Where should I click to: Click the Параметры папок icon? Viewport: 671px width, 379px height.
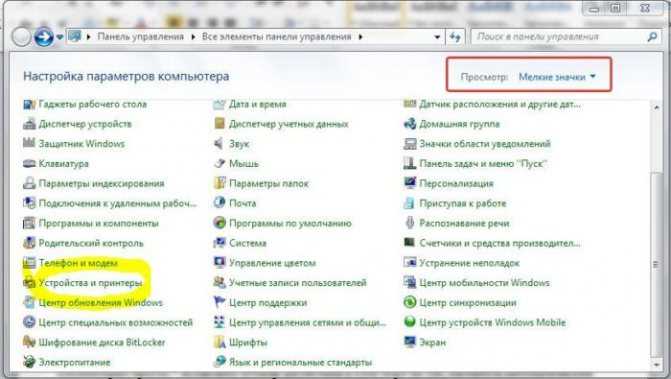pyautogui.click(x=219, y=184)
